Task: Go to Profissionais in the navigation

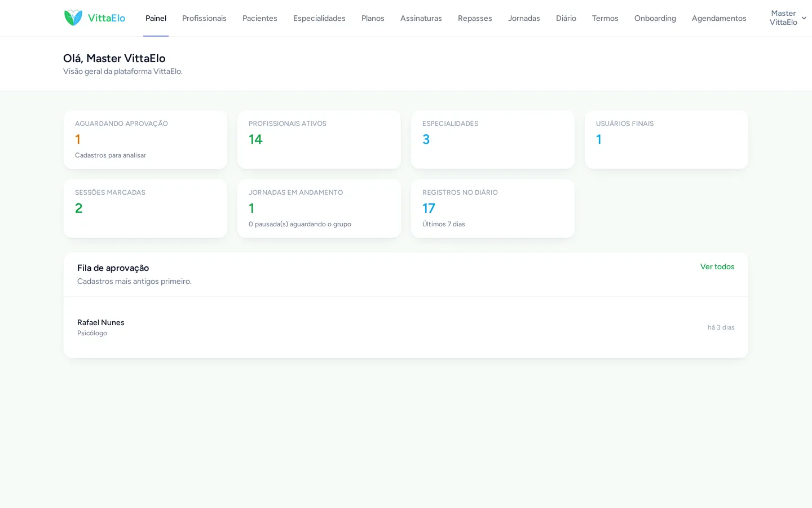Action: 204,18
